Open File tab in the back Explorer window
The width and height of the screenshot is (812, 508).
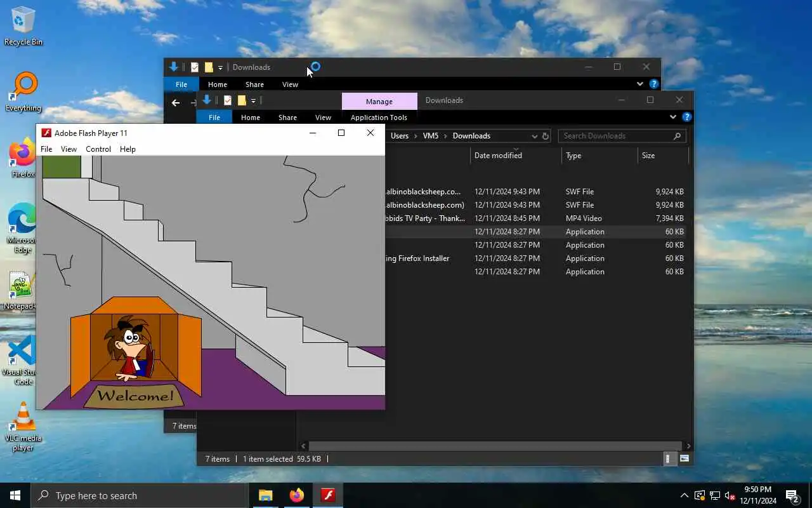click(x=181, y=84)
